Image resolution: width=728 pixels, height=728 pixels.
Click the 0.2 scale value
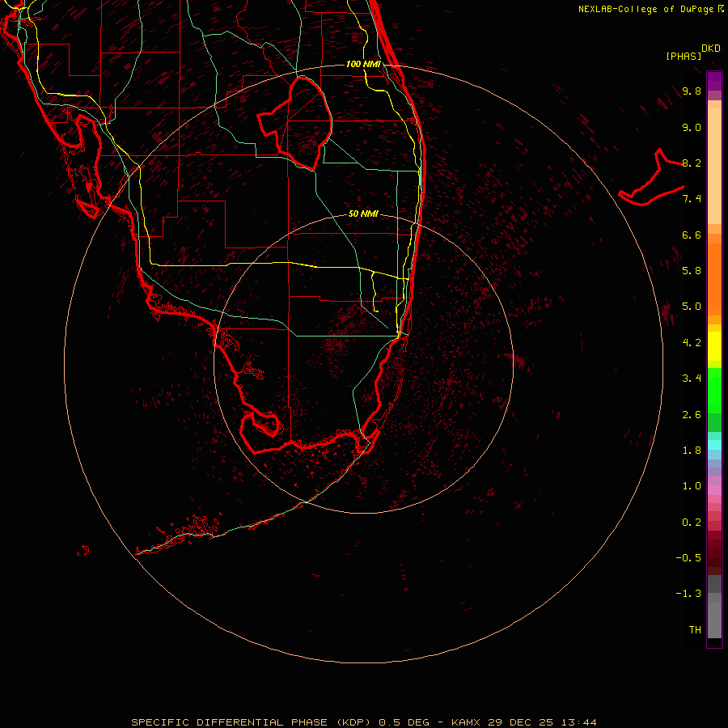coord(692,523)
